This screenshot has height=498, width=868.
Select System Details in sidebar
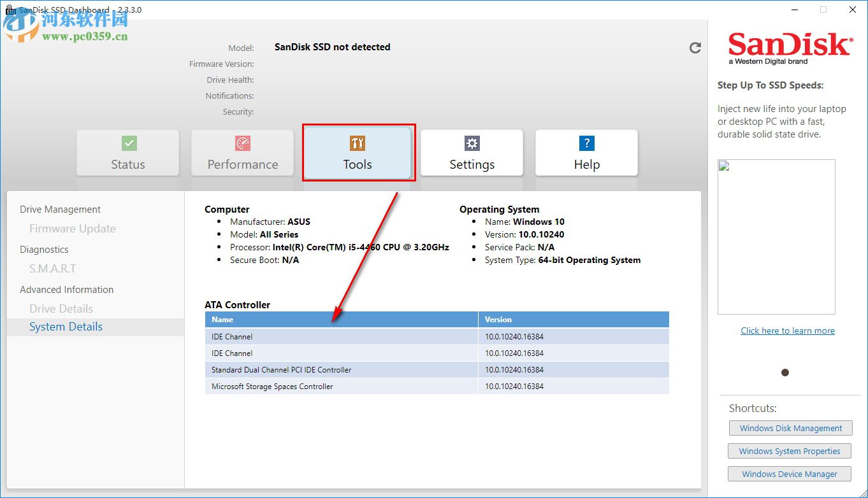(x=66, y=327)
